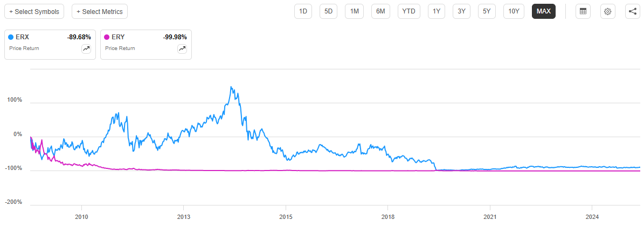Click ERX price return trend icon
Image resolution: width=644 pixels, height=227 pixels.
click(86, 49)
